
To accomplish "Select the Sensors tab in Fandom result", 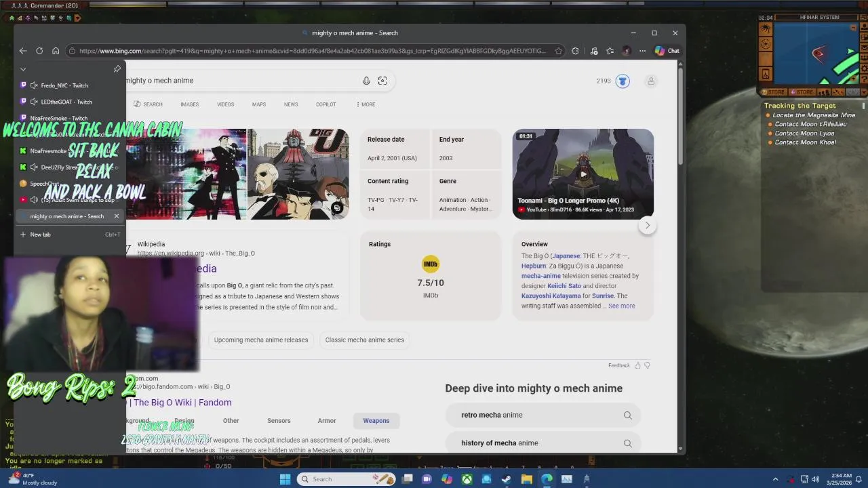I will pyautogui.click(x=279, y=421).
